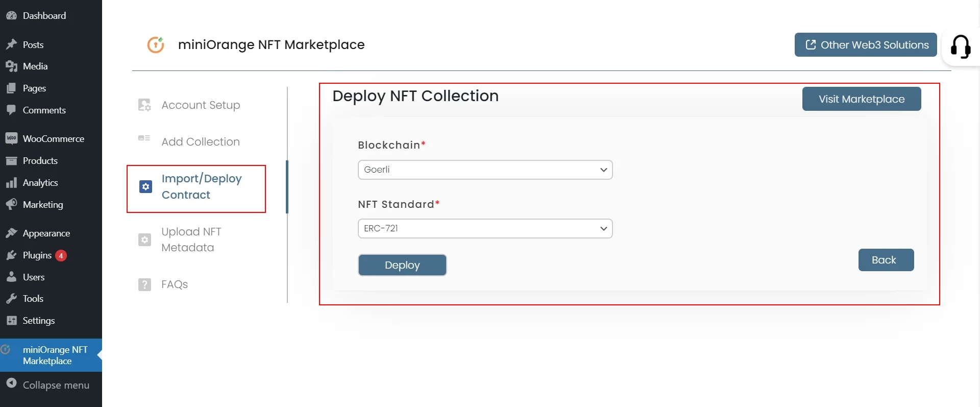The image size is (980, 407).
Task: Click the Tools wrench icon
Action: [x=11, y=299]
